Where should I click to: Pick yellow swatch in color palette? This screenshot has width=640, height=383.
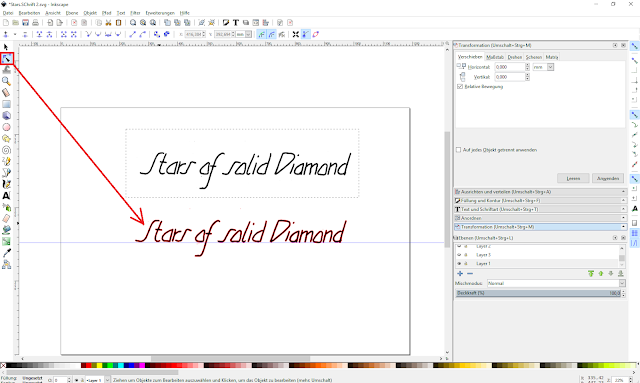pyautogui.click(x=99, y=365)
